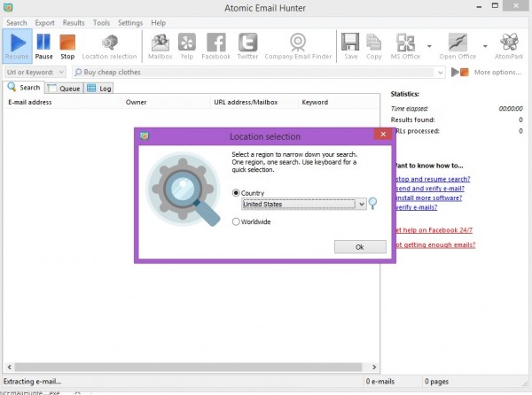Click the 'Time elapsed:' statistics label
The image size is (532, 395).
(409, 109)
